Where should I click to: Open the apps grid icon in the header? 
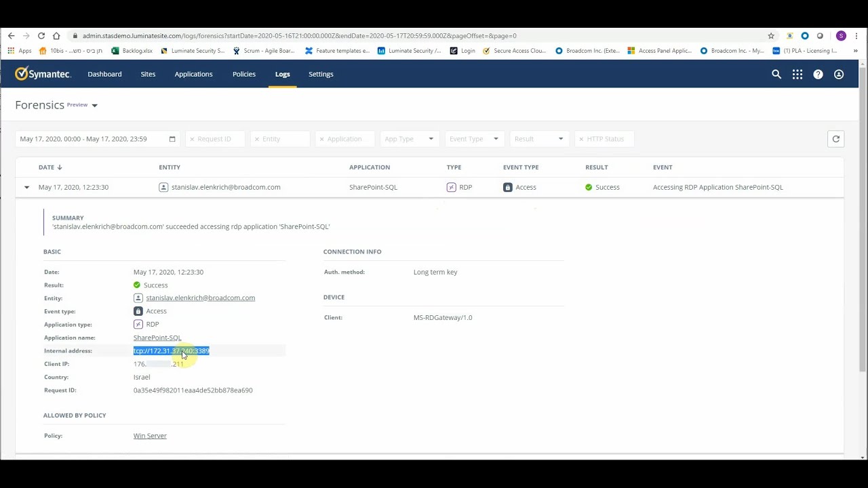pyautogui.click(x=797, y=75)
